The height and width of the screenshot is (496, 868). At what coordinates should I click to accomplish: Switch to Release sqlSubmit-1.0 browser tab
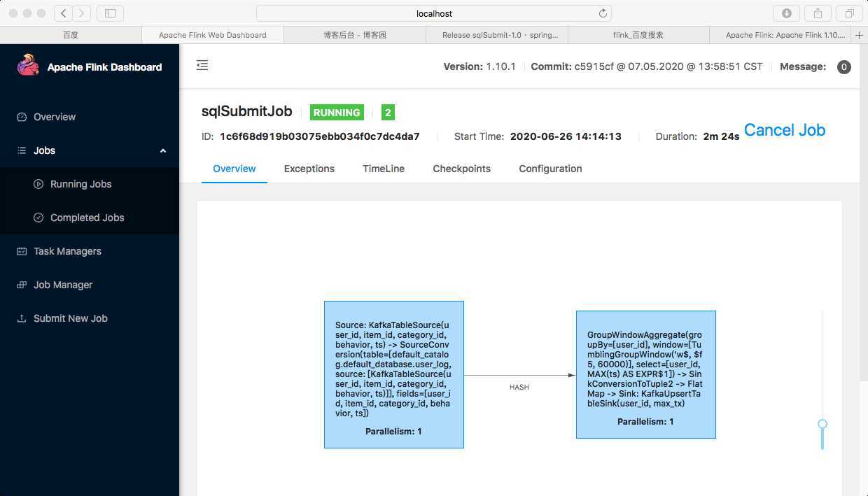tap(497, 35)
